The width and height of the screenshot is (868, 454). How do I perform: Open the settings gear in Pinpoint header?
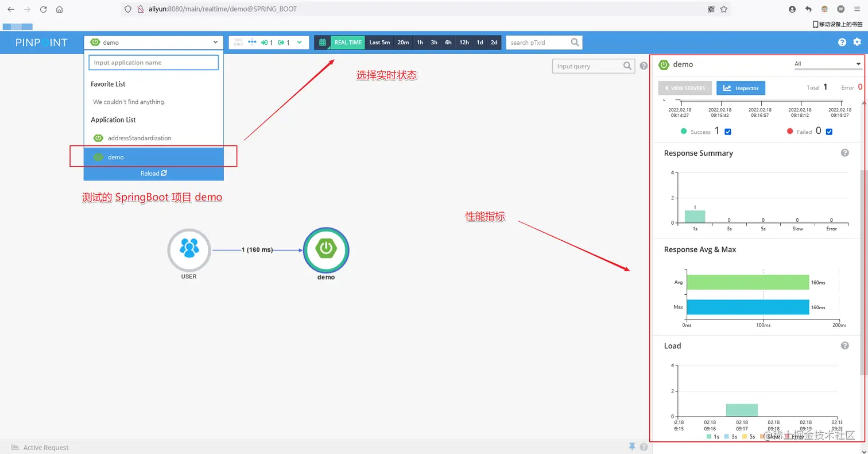[x=857, y=42]
